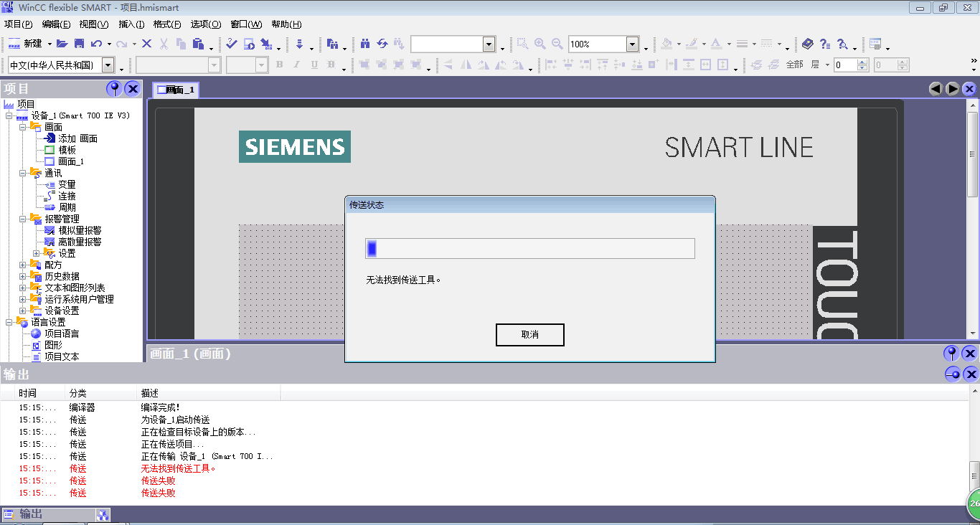Click 取消 in the 传送状态 dialog
Viewport: 980px width, 525px height.
click(530, 335)
